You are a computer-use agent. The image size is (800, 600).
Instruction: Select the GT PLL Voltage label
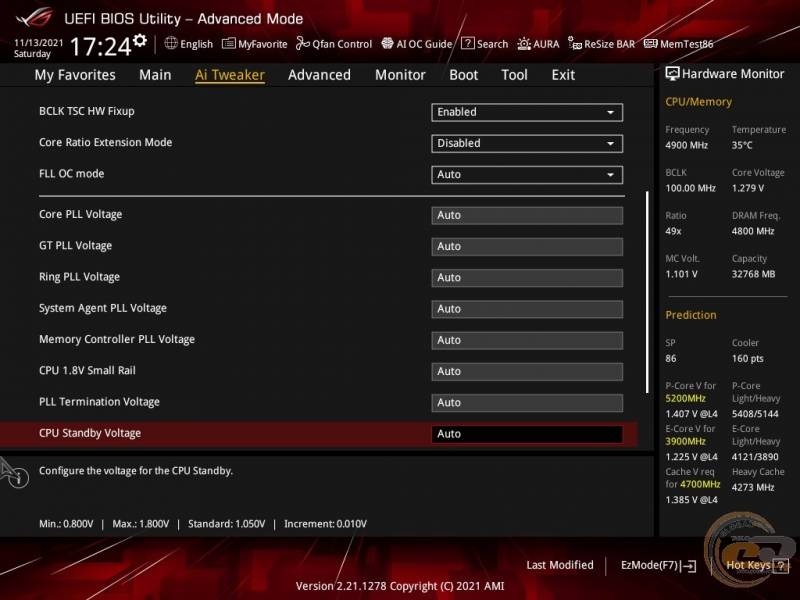click(x=76, y=245)
